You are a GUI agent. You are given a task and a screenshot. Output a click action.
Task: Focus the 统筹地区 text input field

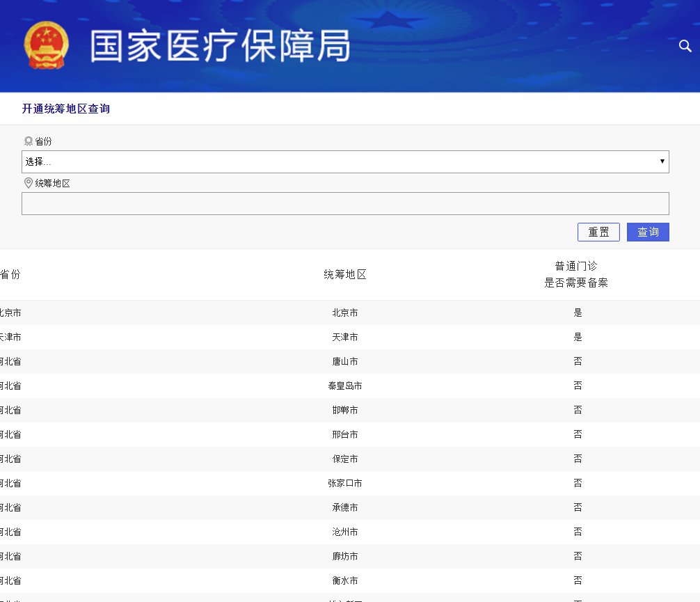click(x=344, y=203)
